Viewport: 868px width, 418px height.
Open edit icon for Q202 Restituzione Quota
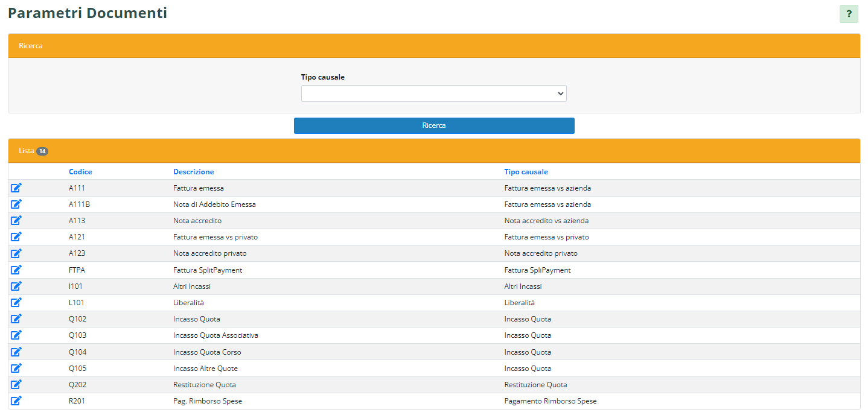[16, 384]
